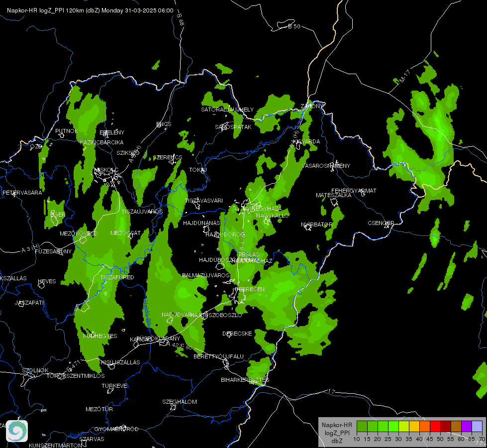
Task: Select the 10–15 dBZ dark green legend swatch
Action: (x=362, y=427)
